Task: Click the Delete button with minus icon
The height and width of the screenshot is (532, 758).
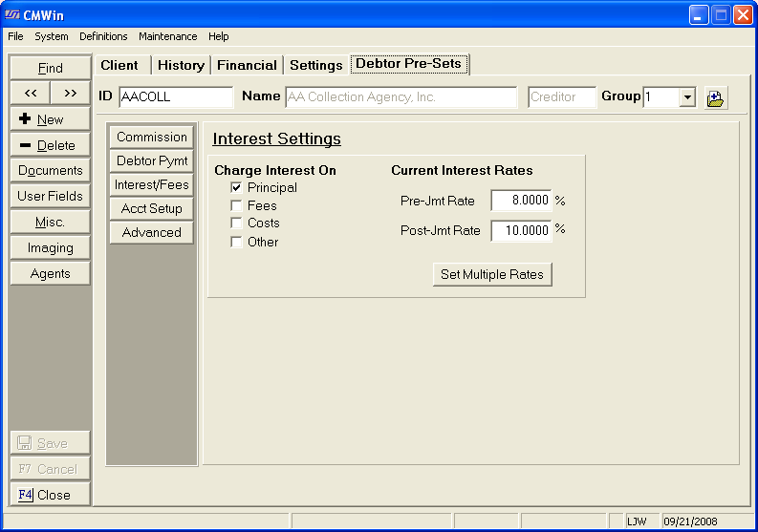Action: (x=50, y=145)
